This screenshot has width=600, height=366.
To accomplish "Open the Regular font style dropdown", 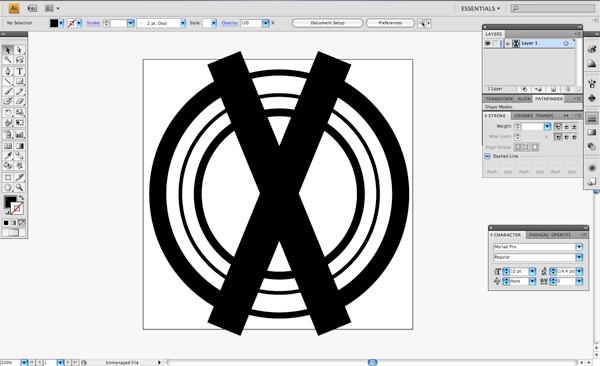I will tap(579, 257).
